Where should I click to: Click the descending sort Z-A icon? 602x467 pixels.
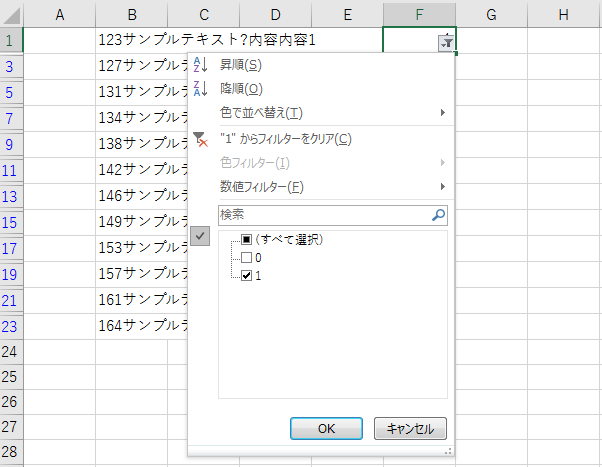click(199, 89)
